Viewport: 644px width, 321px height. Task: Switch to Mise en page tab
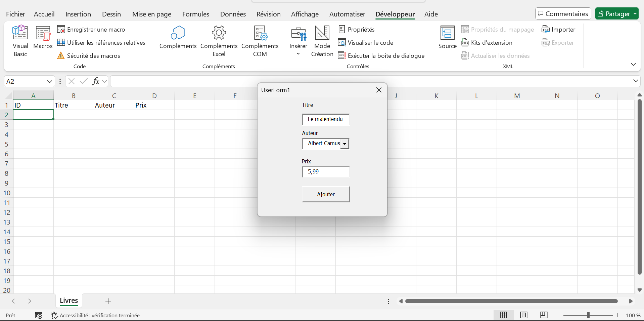152,14
